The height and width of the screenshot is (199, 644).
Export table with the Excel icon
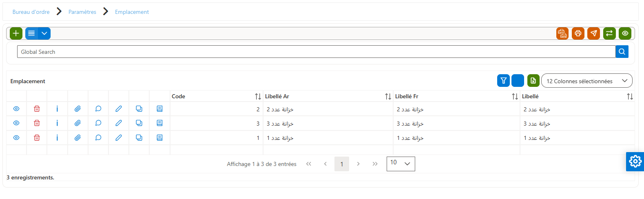(533, 81)
